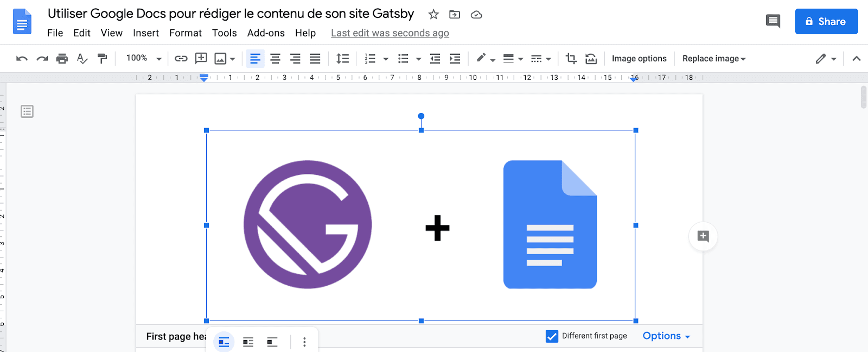Reset the image
This screenshot has width=868, height=352.
coord(591,59)
